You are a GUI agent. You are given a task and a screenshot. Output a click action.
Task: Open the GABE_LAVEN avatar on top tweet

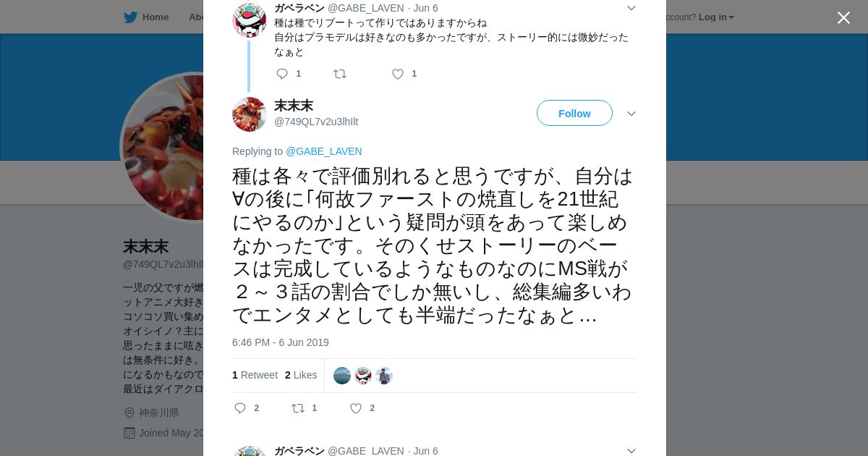point(250,20)
